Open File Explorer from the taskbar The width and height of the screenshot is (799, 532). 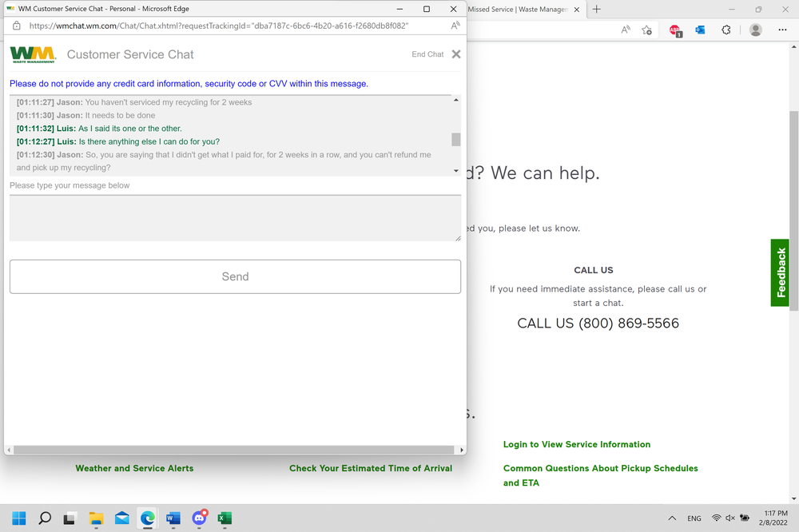pos(96,518)
